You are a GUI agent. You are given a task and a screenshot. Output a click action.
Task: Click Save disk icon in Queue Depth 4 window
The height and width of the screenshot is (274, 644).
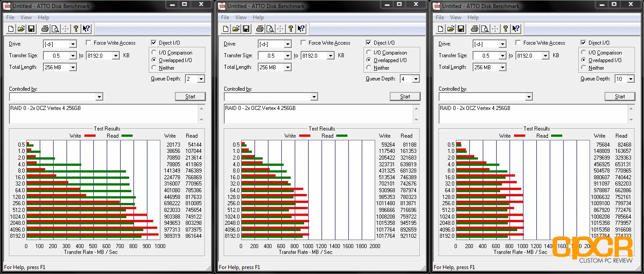pyautogui.click(x=246, y=29)
